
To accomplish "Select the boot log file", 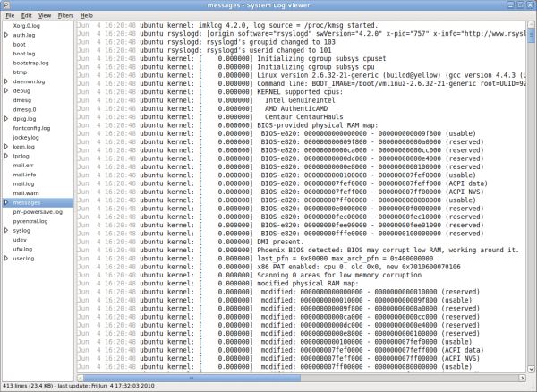I will [19, 44].
